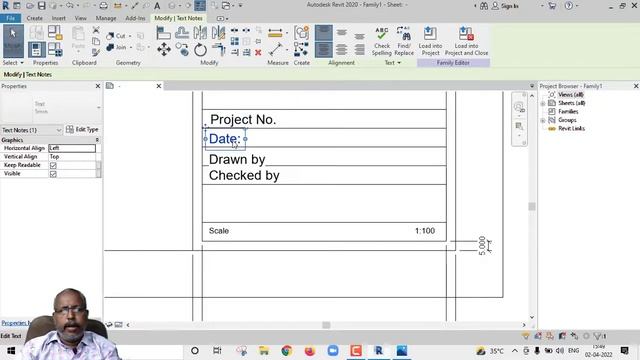
Task: Select the Copy tool in Modify panel
Action: point(182,50)
